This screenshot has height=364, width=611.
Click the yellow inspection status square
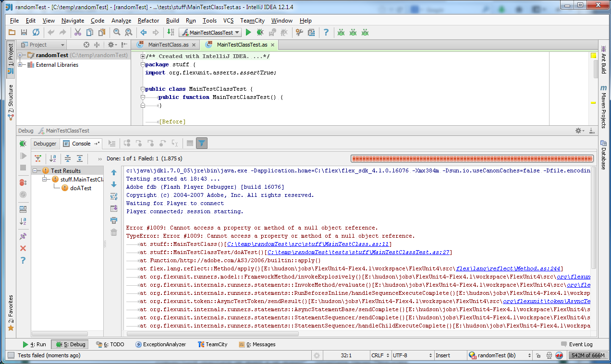coord(593,56)
